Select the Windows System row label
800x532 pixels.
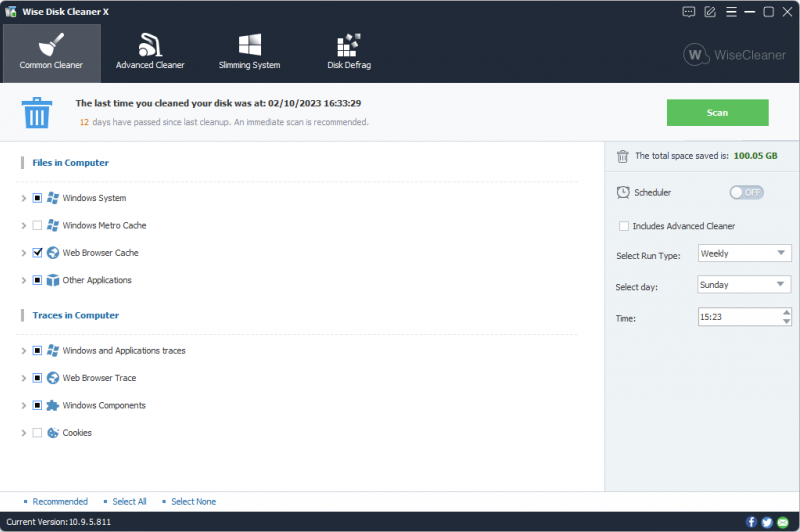point(94,198)
